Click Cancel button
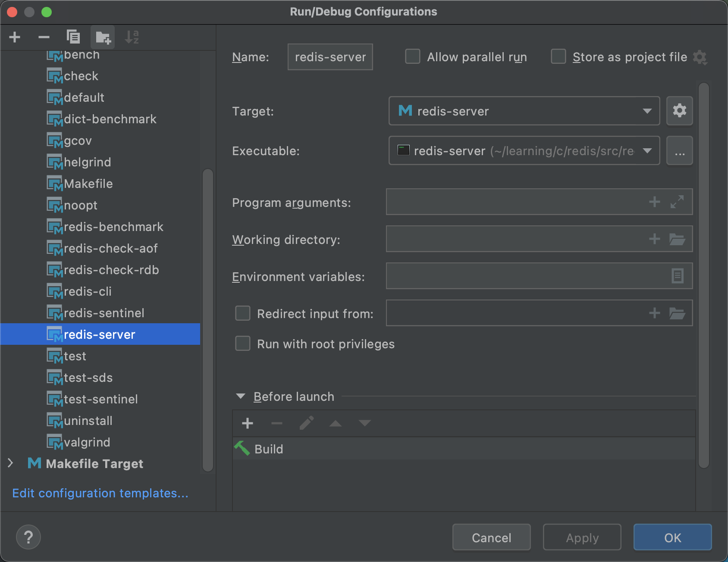728x562 pixels. [x=492, y=537]
